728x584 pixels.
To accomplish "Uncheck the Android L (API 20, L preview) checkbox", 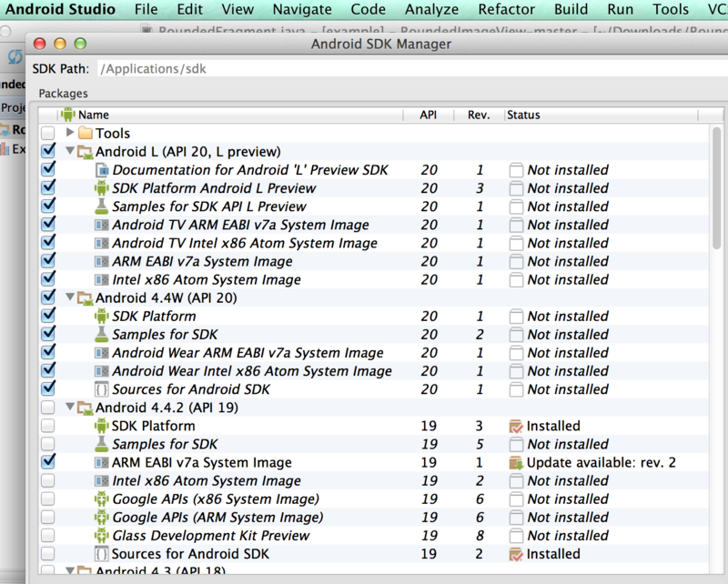I will pyautogui.click(x=48, y=151).
